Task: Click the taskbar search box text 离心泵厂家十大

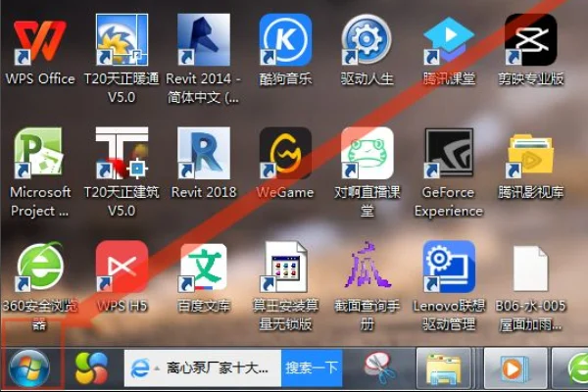Action: (218, 368)
